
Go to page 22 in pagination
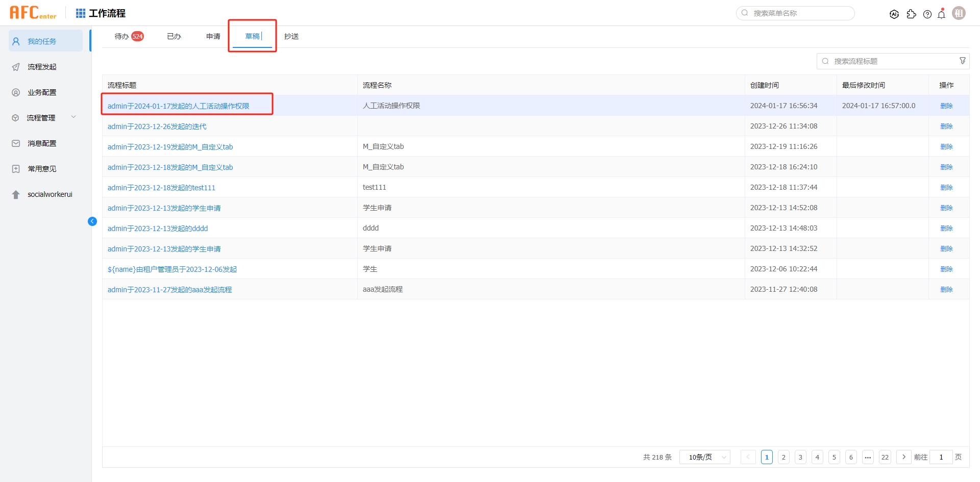pos(885,457)
